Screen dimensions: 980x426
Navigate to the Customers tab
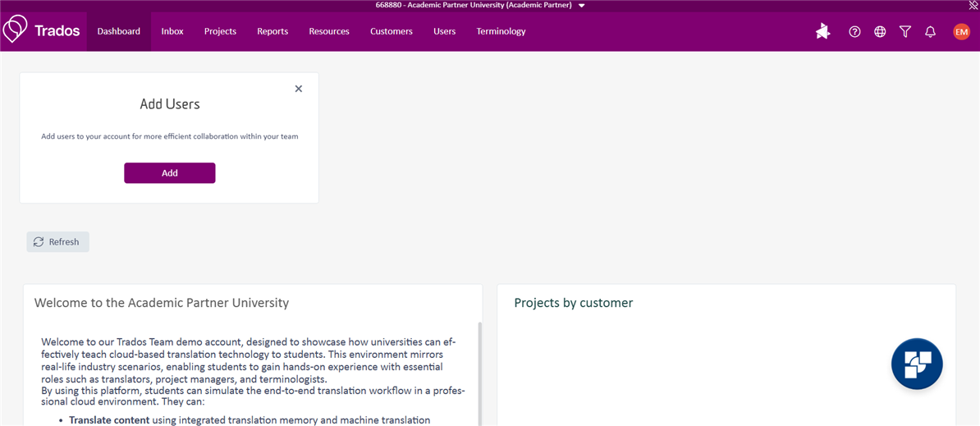tap(392, 31)
